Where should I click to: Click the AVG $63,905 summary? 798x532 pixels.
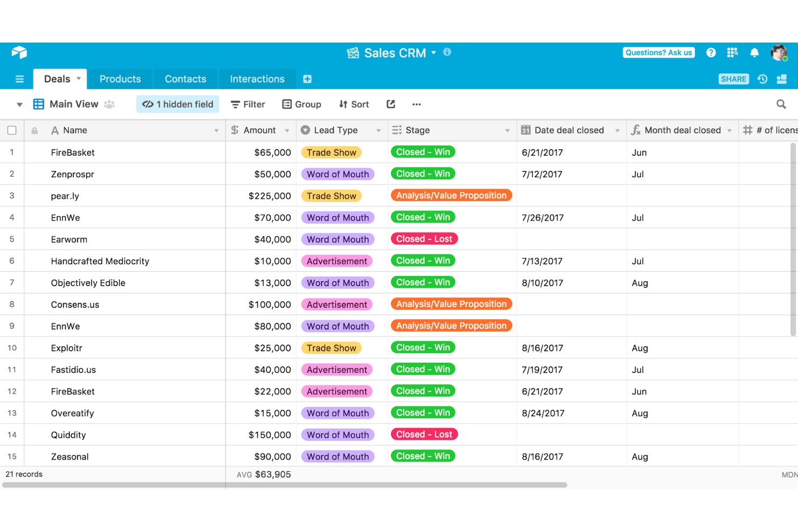click(x=264, y=474)
